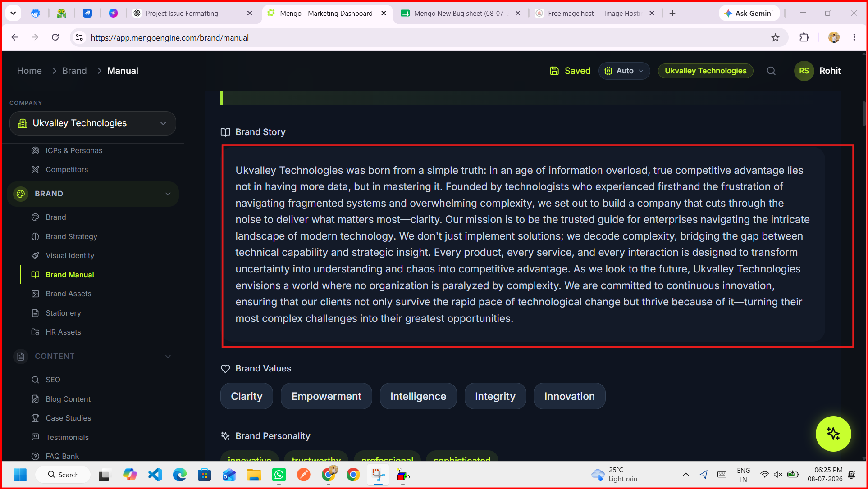View site information icon in address bar
868x489 pixels.
79,37
